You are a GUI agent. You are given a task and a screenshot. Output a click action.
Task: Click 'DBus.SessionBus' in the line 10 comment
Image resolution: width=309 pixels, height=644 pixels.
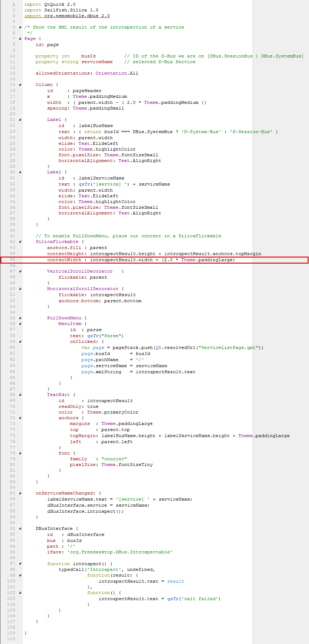pos(231,56)
